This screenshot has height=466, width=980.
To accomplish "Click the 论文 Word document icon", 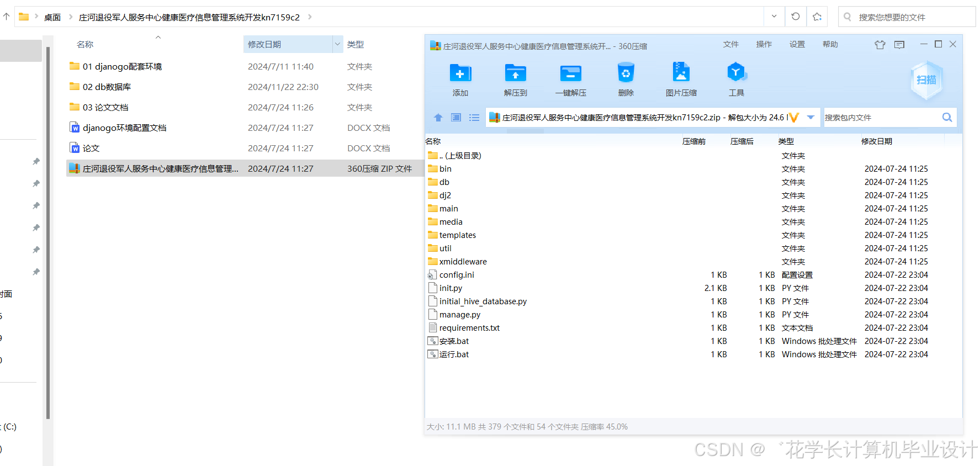I will point(75,148).
